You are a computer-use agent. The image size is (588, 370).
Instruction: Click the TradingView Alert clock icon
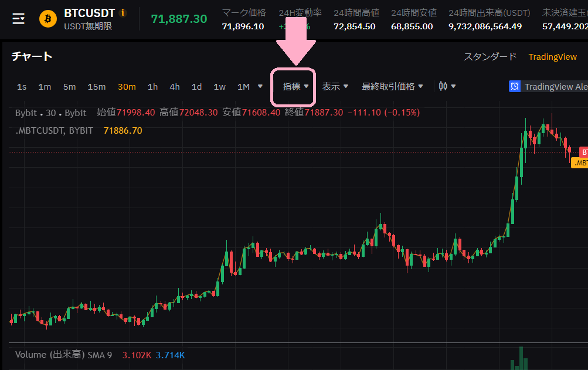pyautogui.click(x=515, y=86)
